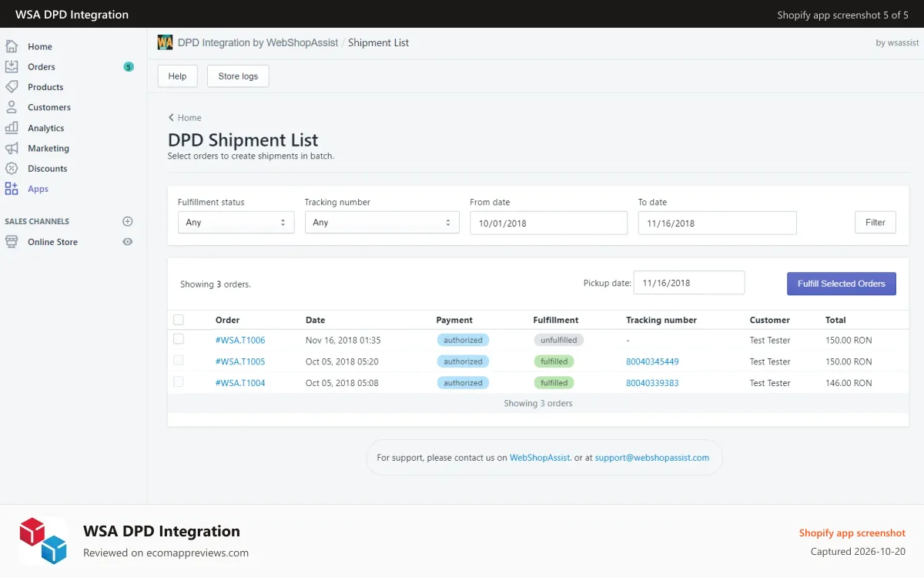924x578 pixels.
Task: Click the Online Store storefront icon
Action: click(12, 242)
